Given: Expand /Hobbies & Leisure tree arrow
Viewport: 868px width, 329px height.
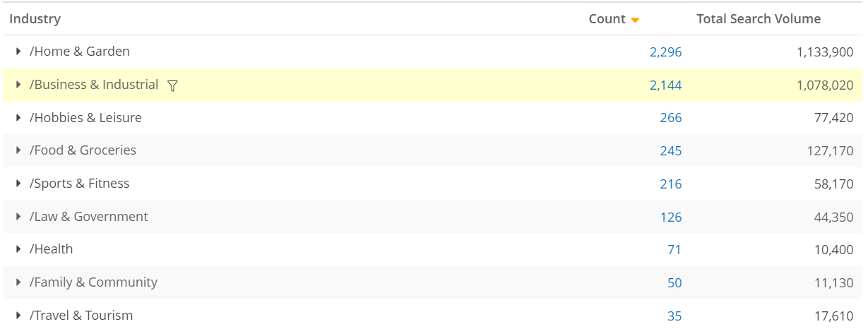Looking at the screenshot, I should pyautogui.click(x=18, y=118).
